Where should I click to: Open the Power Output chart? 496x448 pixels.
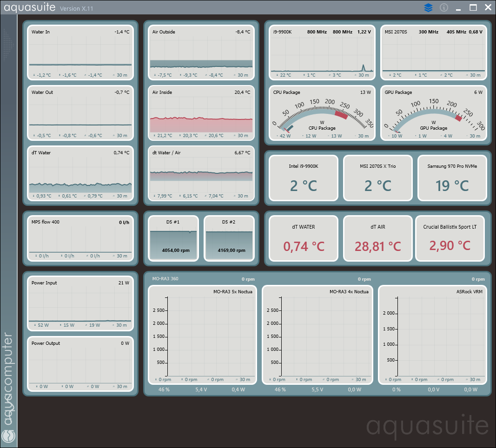click(80, 364)
